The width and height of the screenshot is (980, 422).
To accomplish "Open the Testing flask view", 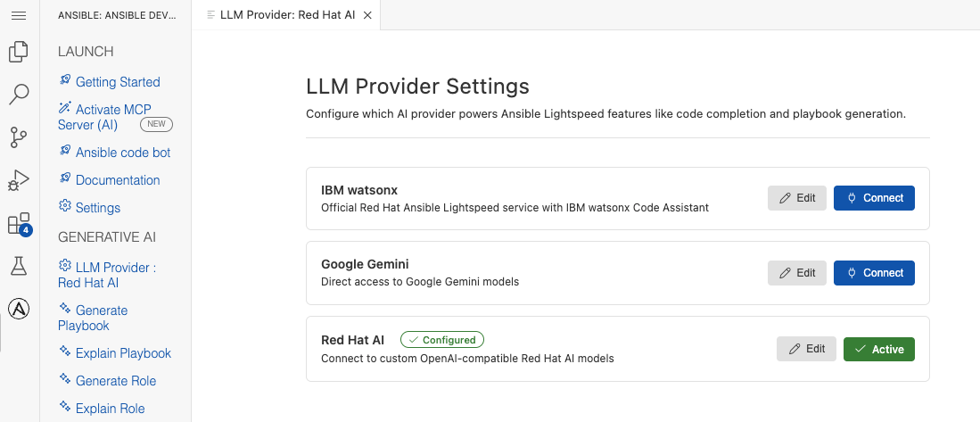I will 19,266.
